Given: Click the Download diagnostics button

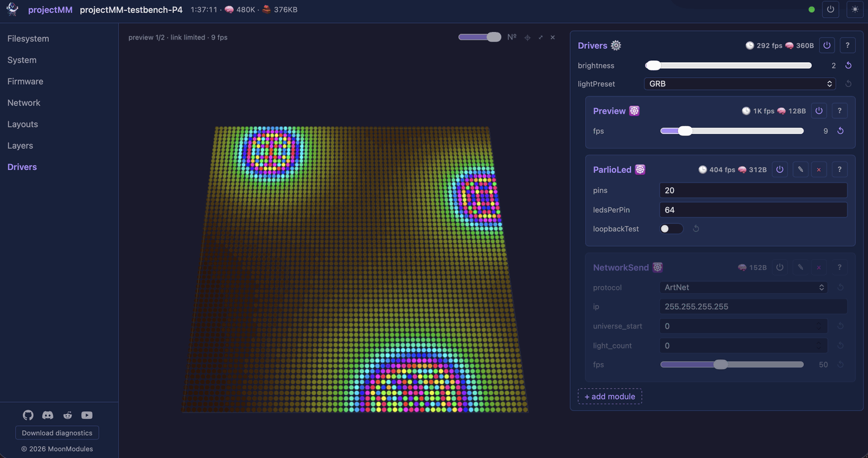Looking at the screenshot, I should [x=57, y=433].
